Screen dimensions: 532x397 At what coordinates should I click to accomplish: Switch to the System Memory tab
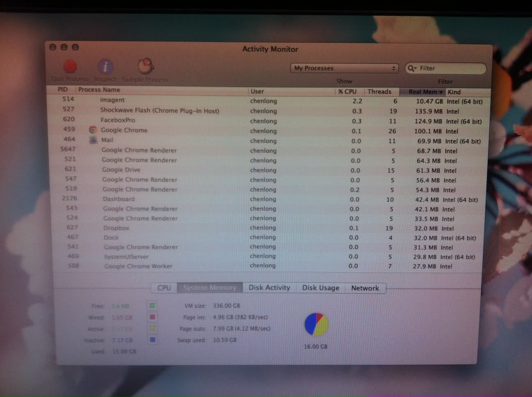(210, 287)
